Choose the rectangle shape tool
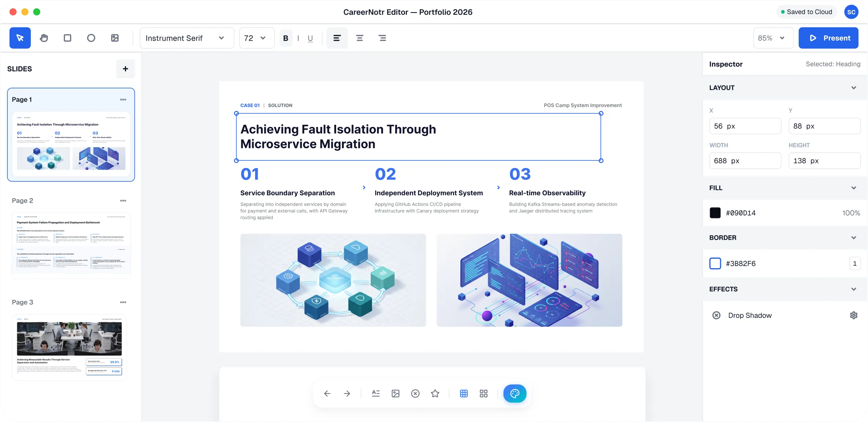This screenshot has height=422, width=868. point(67,38)
